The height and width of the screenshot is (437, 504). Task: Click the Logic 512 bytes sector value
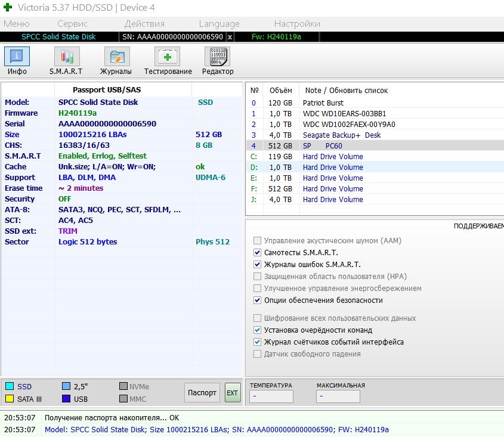click(x=88, y=242)
